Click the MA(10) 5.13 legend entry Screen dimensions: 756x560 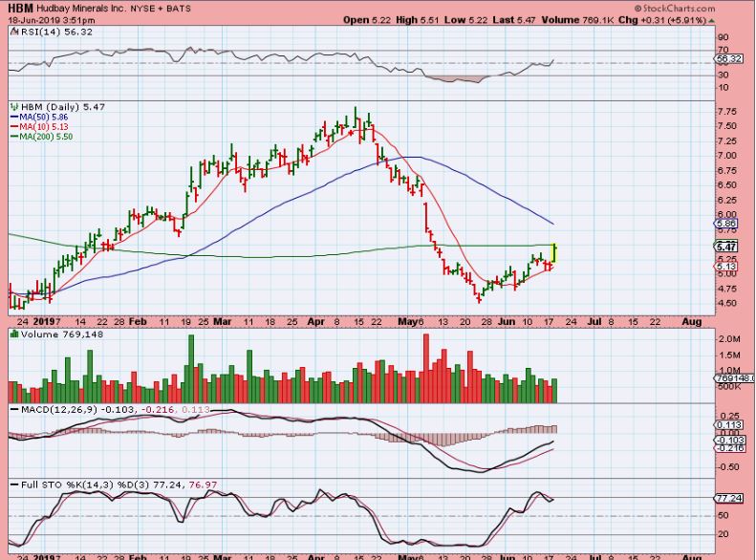pos(39,127)
